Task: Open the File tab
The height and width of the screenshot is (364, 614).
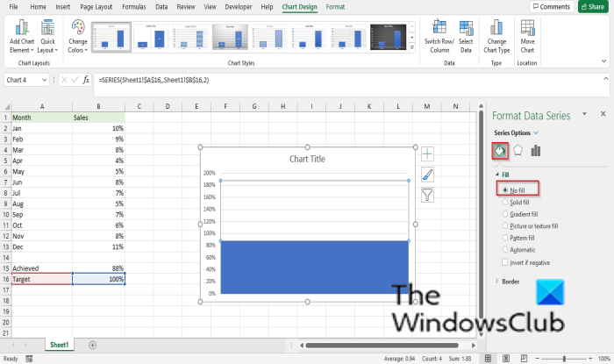Action: click(13, 7)
